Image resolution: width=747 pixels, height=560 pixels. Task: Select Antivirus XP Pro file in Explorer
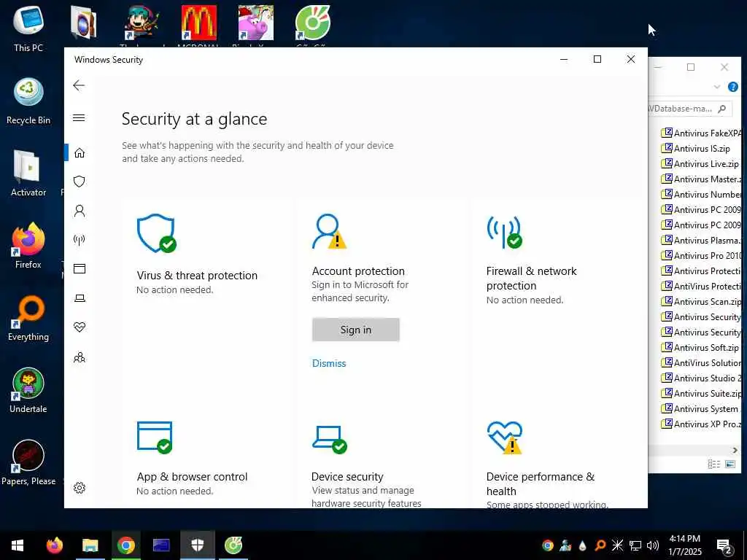click(x=701, y=424)
